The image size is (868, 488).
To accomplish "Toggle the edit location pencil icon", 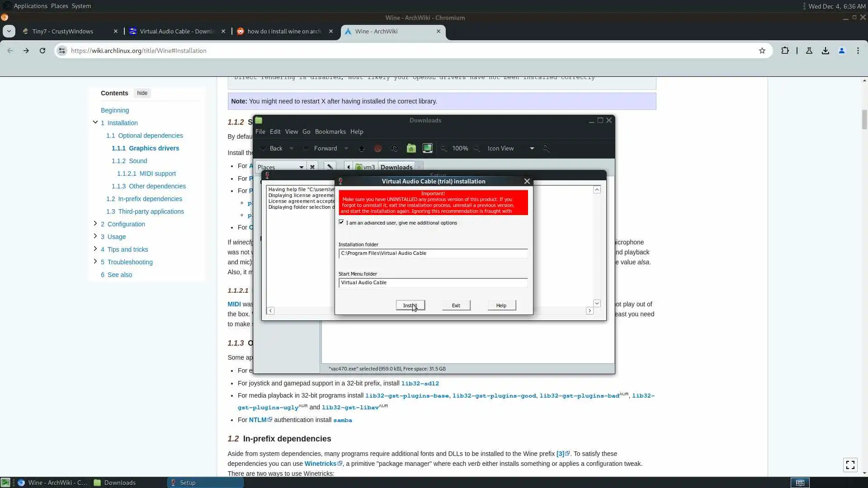I will click(x=330, y=167).
